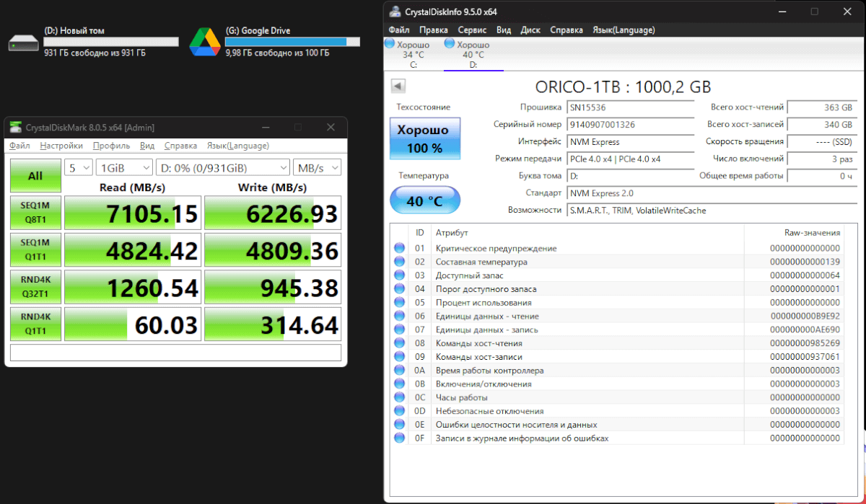Image resolution: width=866 pixels, height=504 pixels.
Task: Start the SEQ1M Q8T1 test
Action: coord(35,213)
